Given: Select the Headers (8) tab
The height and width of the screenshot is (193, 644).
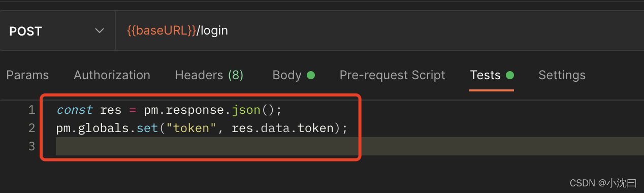Looking at the screenshot, I should (209, 75).
